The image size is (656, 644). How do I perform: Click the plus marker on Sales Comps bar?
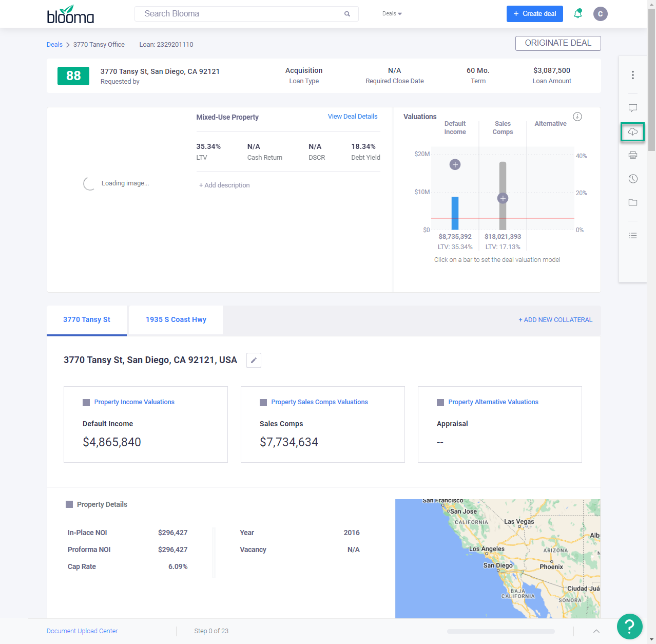pyautogui.click(x=503, y=198)
